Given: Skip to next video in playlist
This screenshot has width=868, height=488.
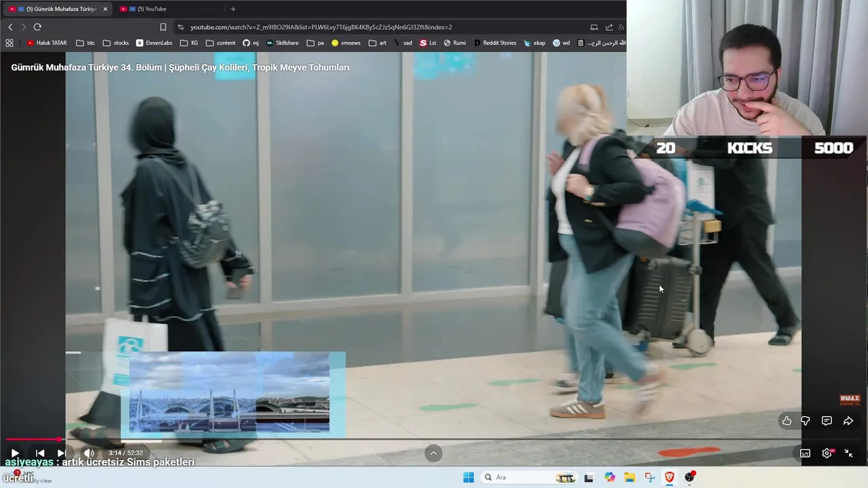Looking at the screenshot, I should (61, 453).
